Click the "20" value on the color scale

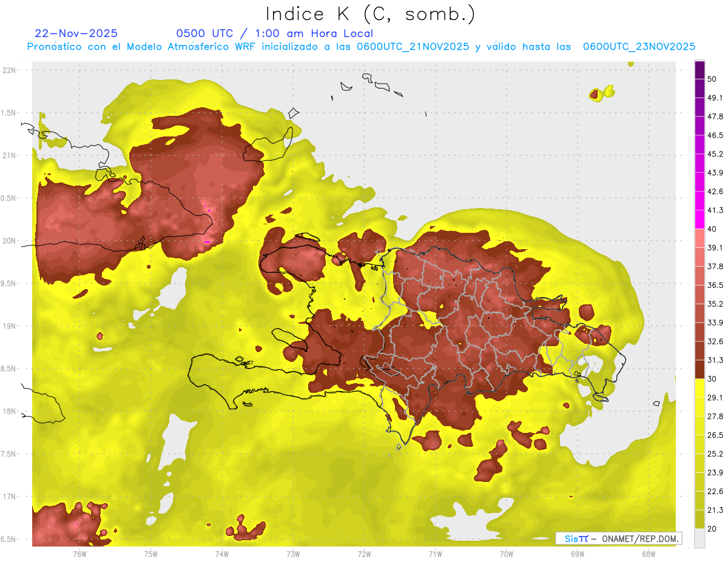click(x=712, y=529)
